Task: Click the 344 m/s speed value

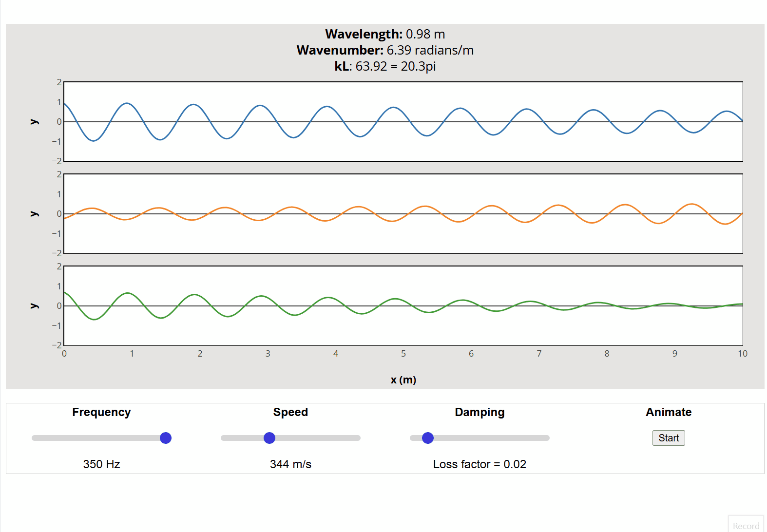Action: coord(290,464)
